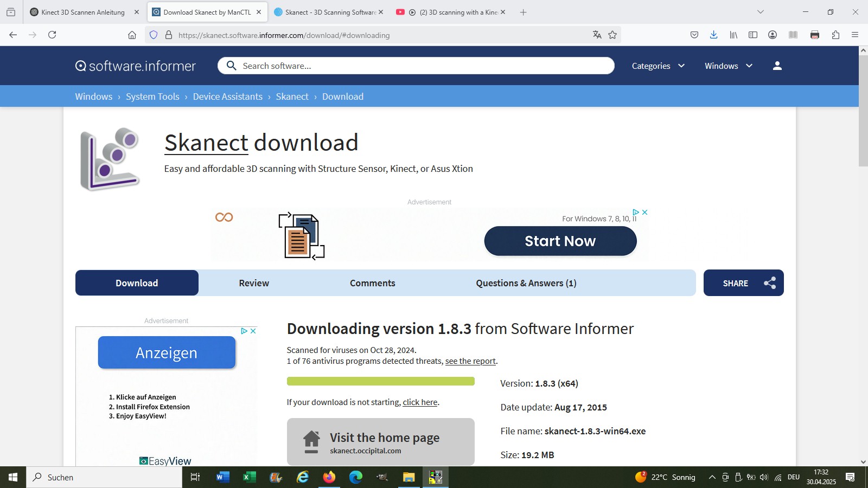Viewport: 868px width, 488px height.
Task: Open the Review tab
Action: (x=254, y=283)
